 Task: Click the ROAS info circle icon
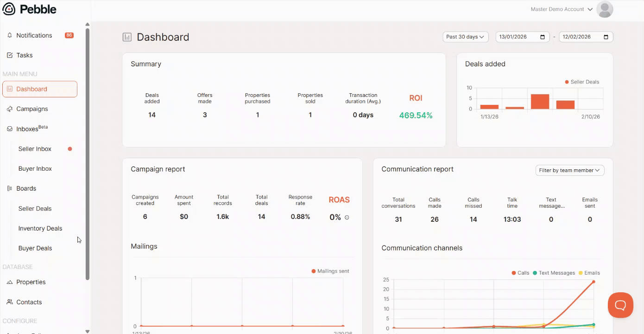click(347, 217)
